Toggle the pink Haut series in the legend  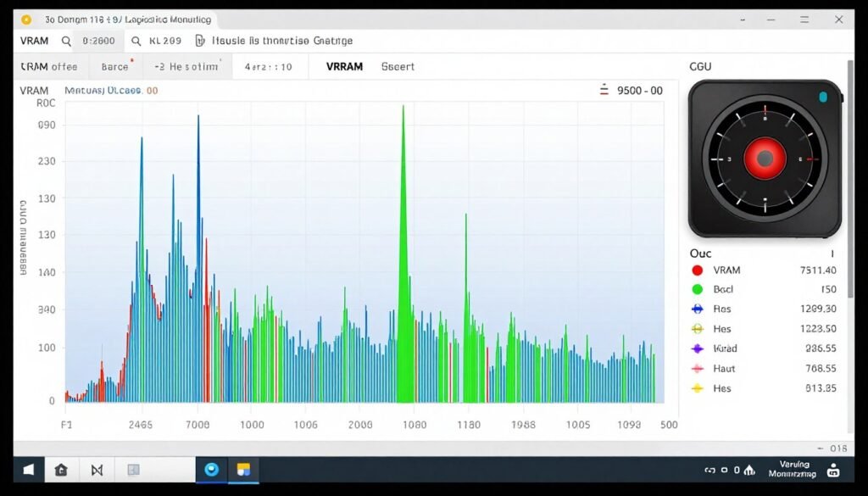coord(698,368)
